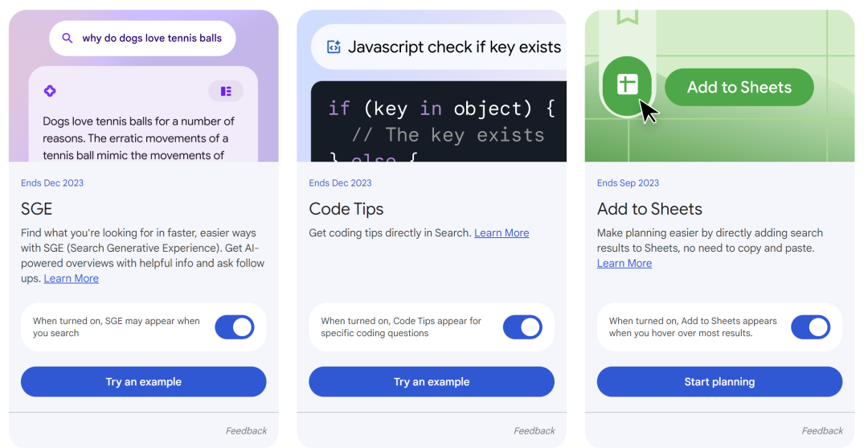Click Feedback on the Add to Sheets card
Image resolution: width=868 pixels, height=448 pixels.
(822, 431)
